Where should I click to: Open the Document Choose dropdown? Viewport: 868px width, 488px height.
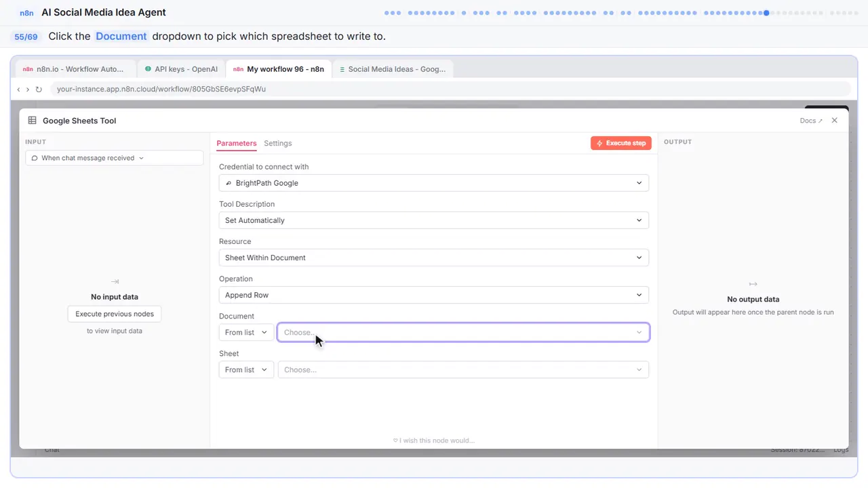[x=463, y=332]
